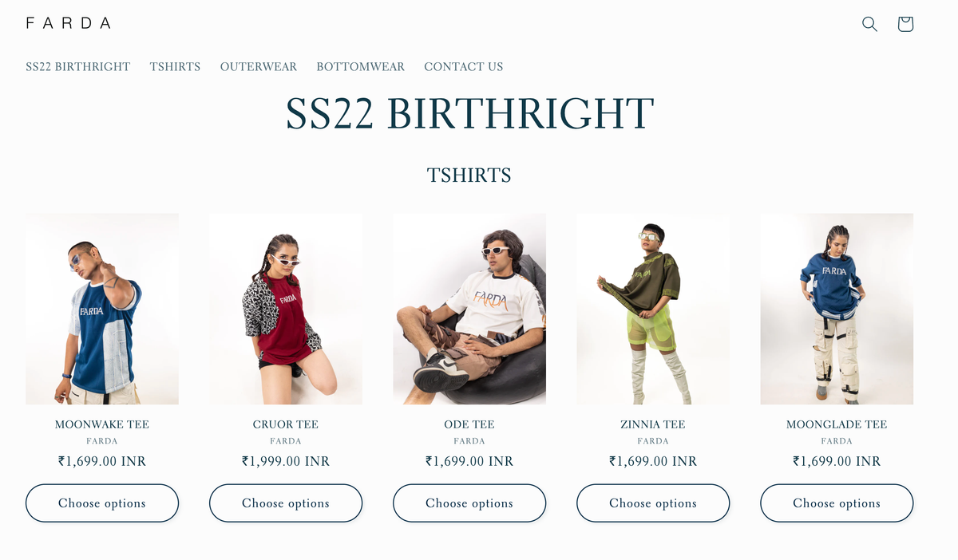Open the SS22 BIRTHRIGHT menu item
This screenshot has width=958, height=560.
pos(77,67)
